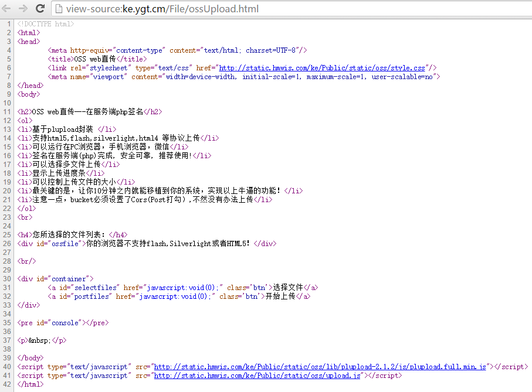
Task: Click the pre id="console" source line
Action: [63, 323]
